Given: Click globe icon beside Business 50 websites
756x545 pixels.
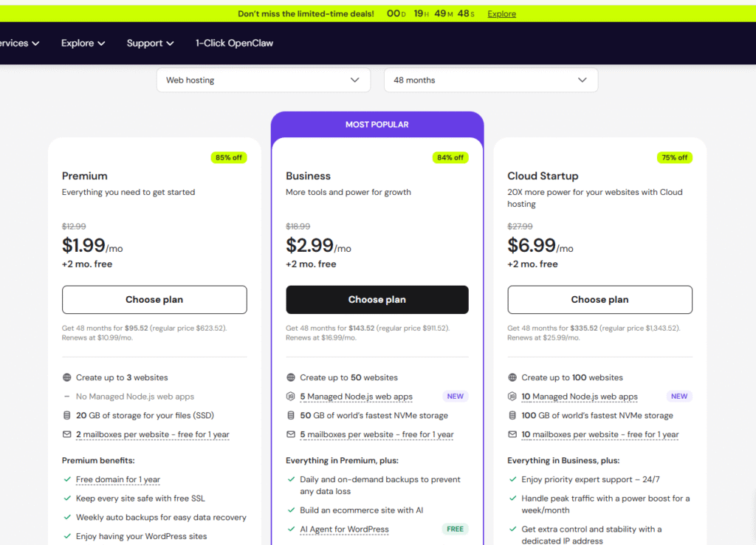Looking at the screenshot, I should 291,377.
